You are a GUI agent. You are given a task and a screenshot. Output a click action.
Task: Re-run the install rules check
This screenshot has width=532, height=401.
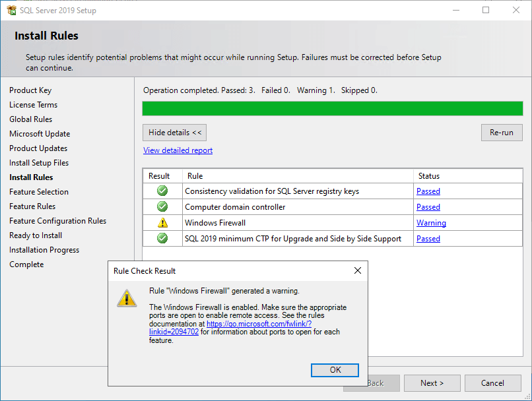tap(502, 133)
